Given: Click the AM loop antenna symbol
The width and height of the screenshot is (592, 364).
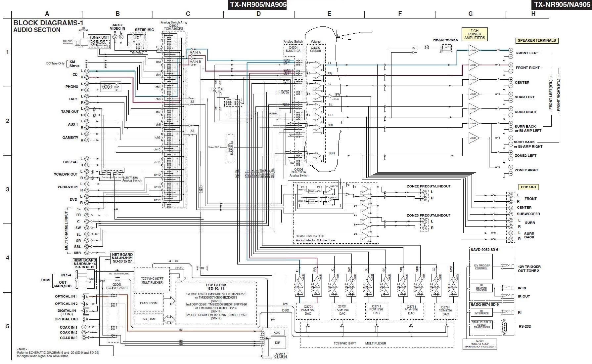Looking at the screenshot, I should pos(77,43).
